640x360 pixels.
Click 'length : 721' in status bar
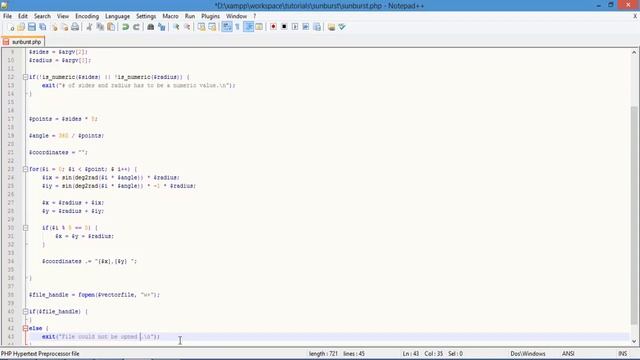coord(323,353)
